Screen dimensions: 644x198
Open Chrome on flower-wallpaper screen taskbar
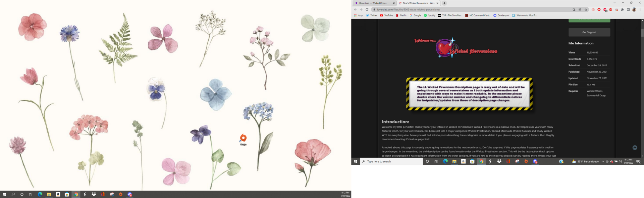[x=76, y=194]
